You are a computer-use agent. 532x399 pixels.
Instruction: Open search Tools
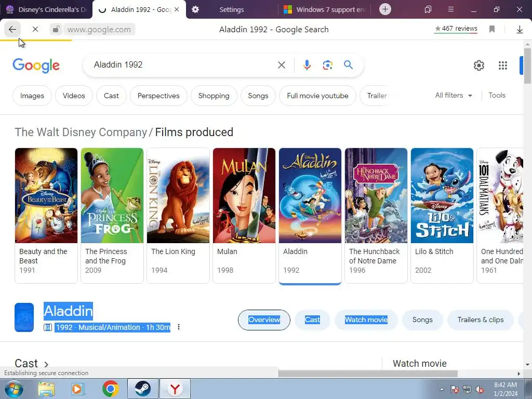pos(497,96)
